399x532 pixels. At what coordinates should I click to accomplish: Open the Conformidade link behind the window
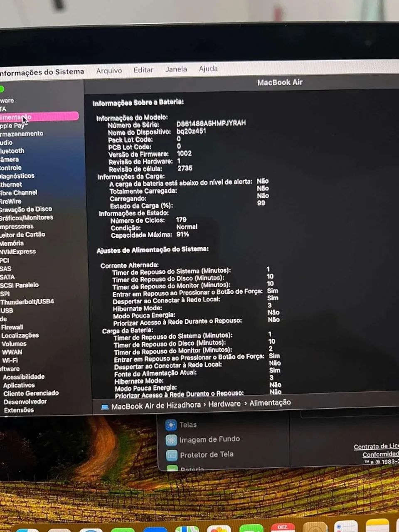[381, 454]
